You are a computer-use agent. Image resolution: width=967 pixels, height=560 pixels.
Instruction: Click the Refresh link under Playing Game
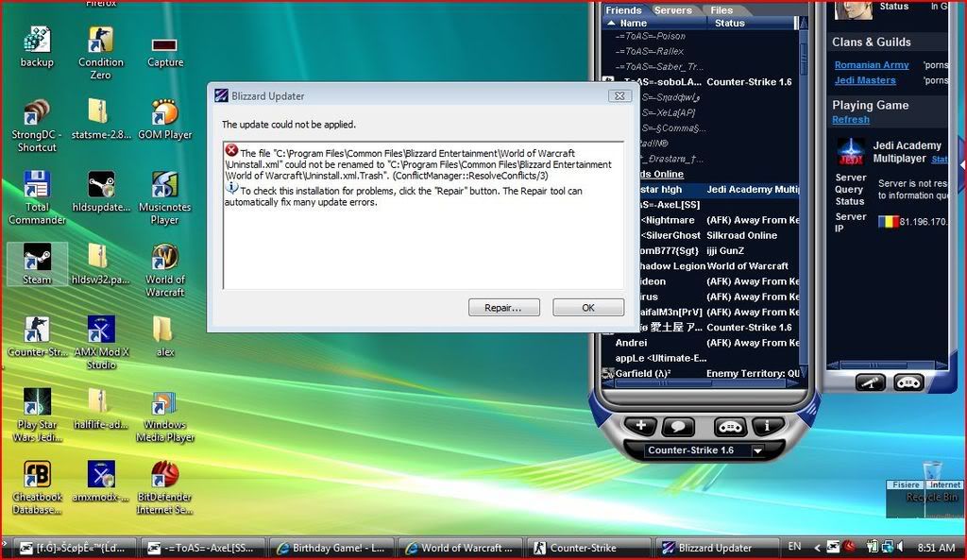tap(850, 120)
